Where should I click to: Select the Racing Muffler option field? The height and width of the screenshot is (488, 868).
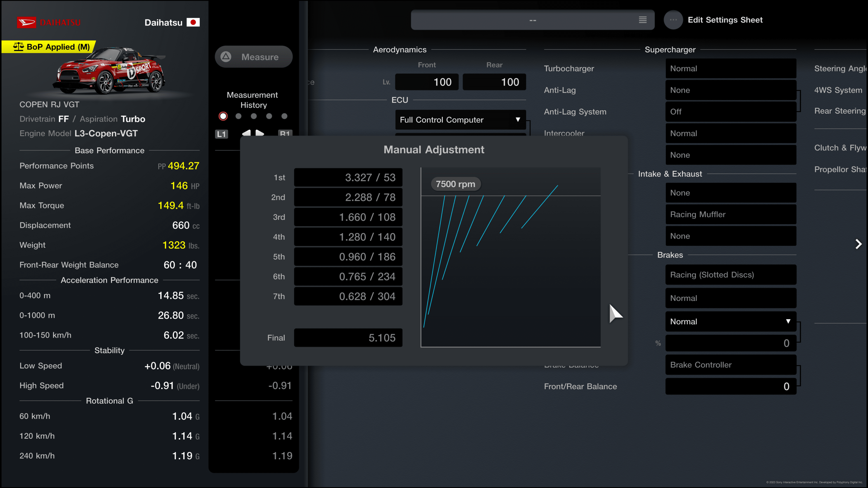(731, 214)
